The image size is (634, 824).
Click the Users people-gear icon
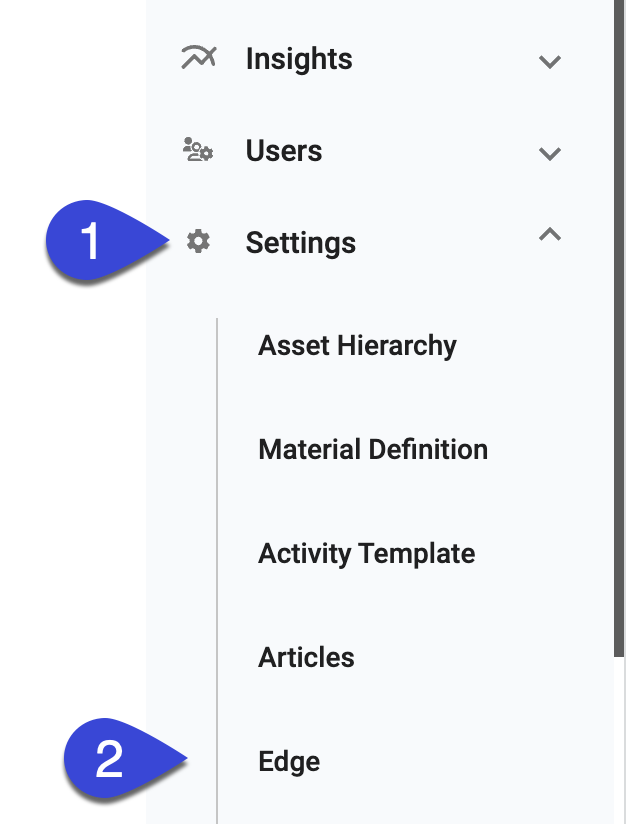coord(198,151)
